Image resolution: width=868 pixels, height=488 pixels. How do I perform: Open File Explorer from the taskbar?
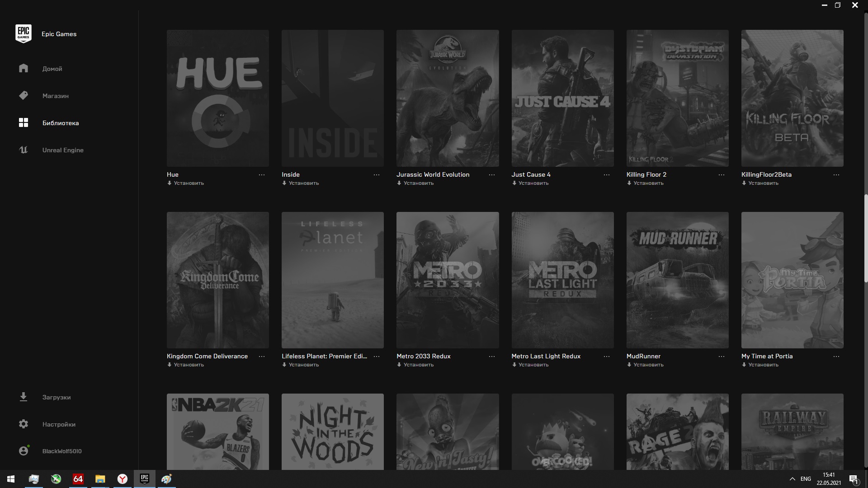(100, 479)
